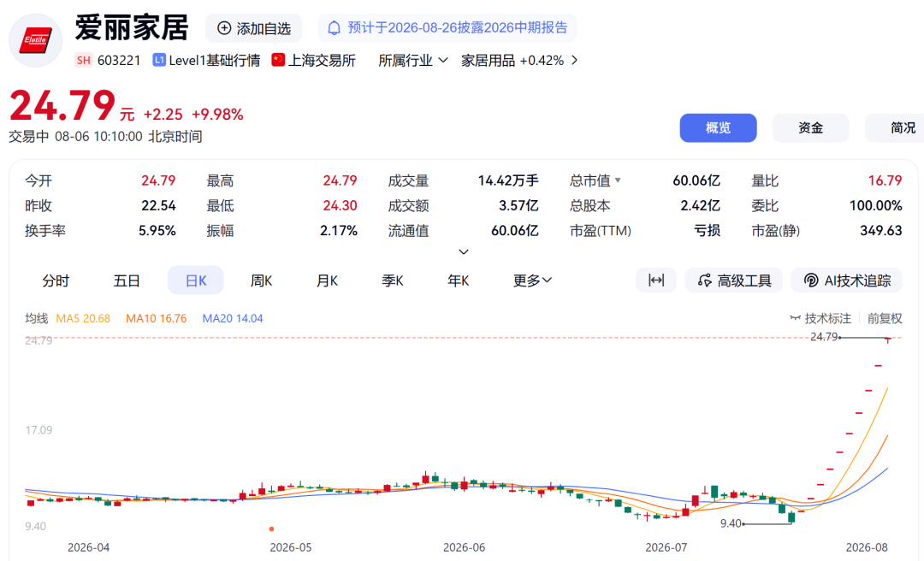Open 家居用品 industry link
924x561 pixels.
tap(488, 60)
